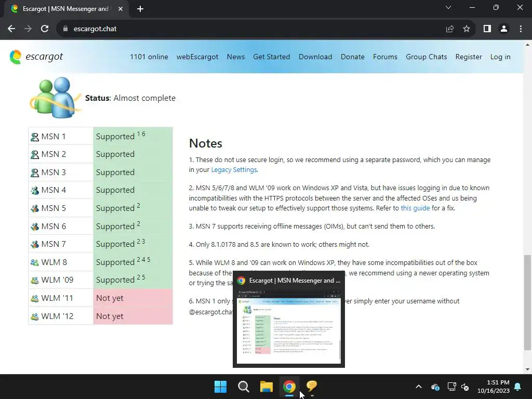
Task: Go back with the browser back arrow
Action: (x=11, y=29)
